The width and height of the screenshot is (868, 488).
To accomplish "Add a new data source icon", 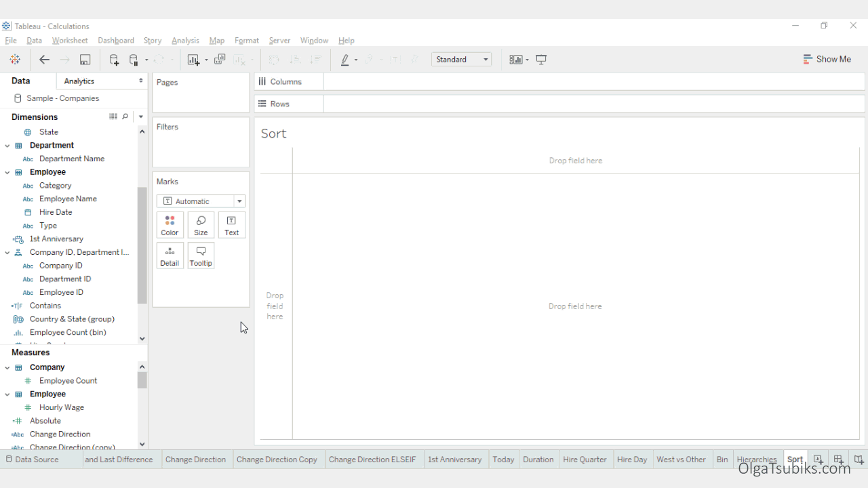I will click(114, 60).
